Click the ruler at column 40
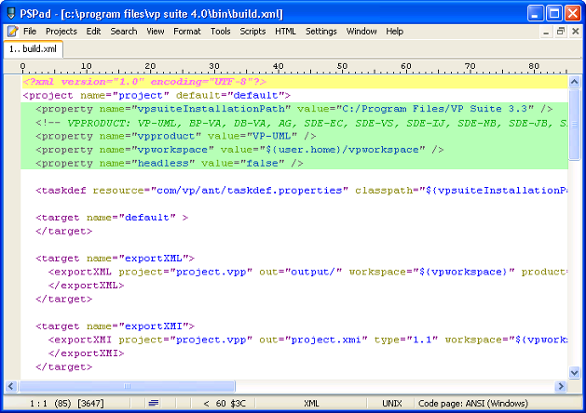Image resolution: width=586 pixels, height=413 pixels. [x=278, y=67]
